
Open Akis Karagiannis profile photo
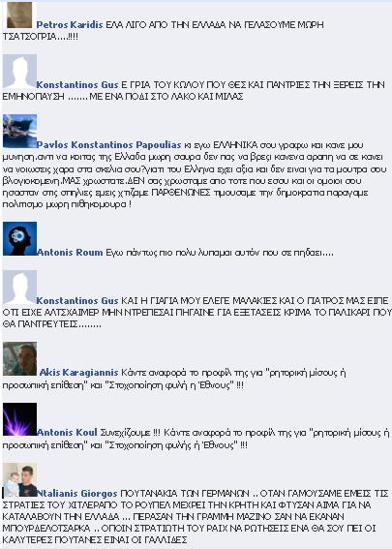pyautogui.click(x=19, y=359)
